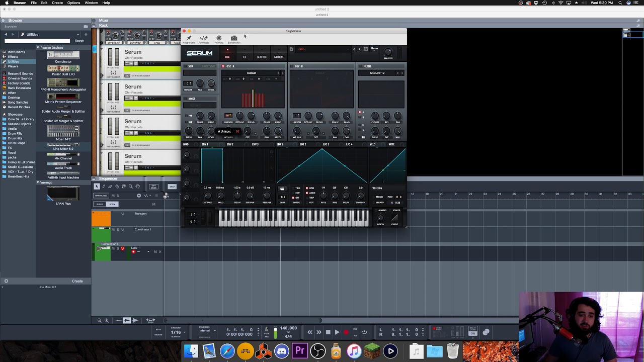Open the MG Low 12 filter type selector
This screenshot has height=362, width=644.
point(377,73)
